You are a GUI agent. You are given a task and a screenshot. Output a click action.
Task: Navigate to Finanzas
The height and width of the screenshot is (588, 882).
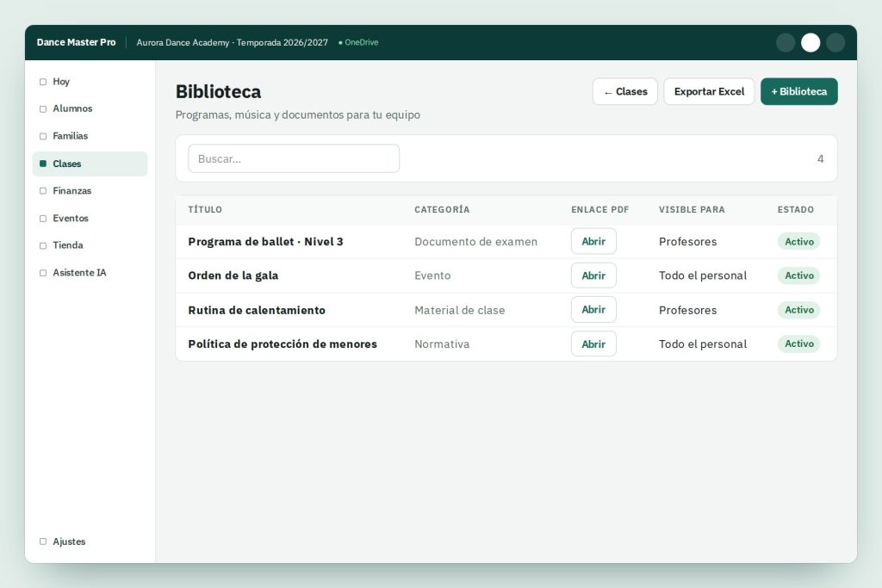[90, 190]
